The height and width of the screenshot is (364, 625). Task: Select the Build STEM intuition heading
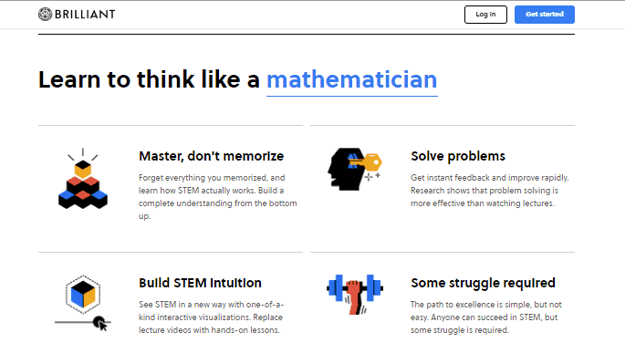[x=200, y=283]
